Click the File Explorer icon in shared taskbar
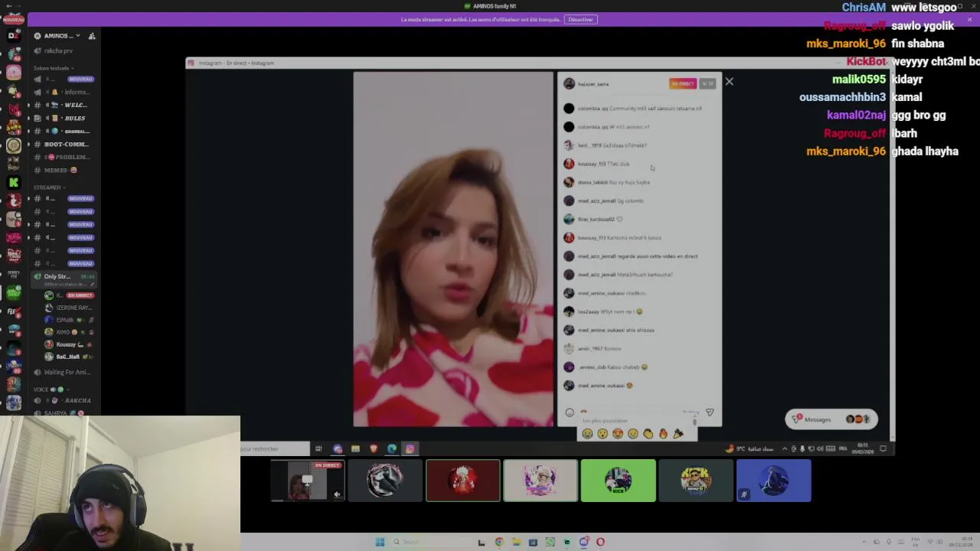 355,448
